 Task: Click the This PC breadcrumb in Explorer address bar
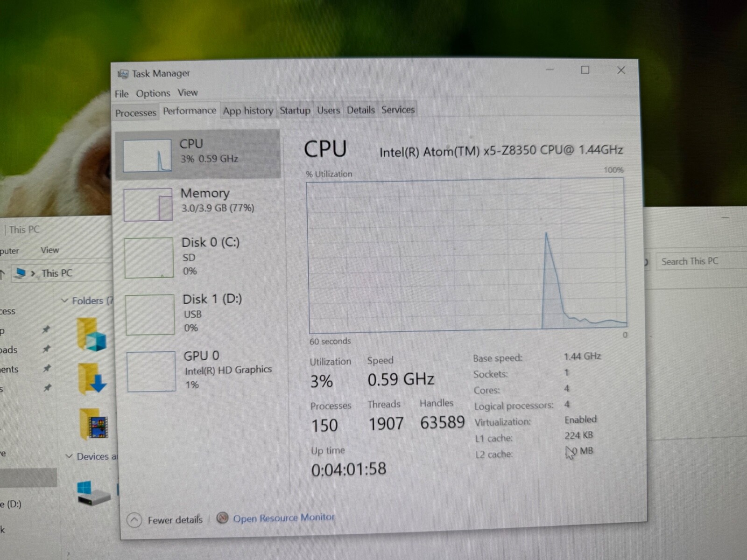57,273
